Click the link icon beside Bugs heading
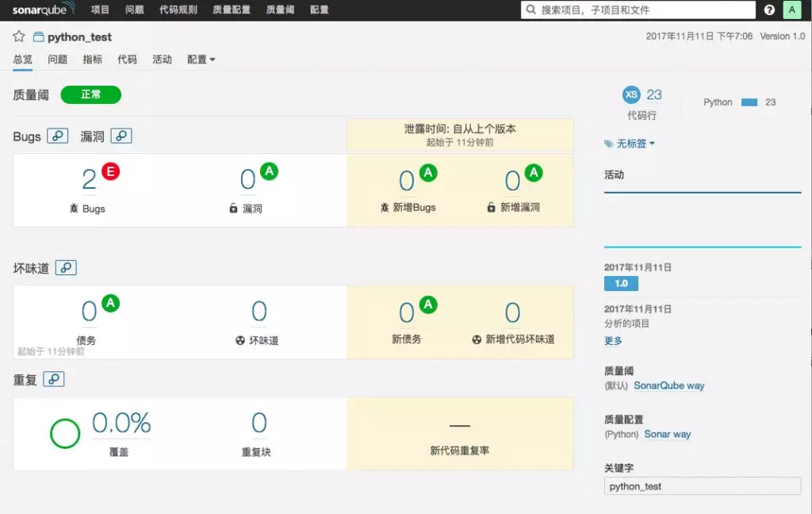This screenshot has height=514, width=812. pos(57,136)
